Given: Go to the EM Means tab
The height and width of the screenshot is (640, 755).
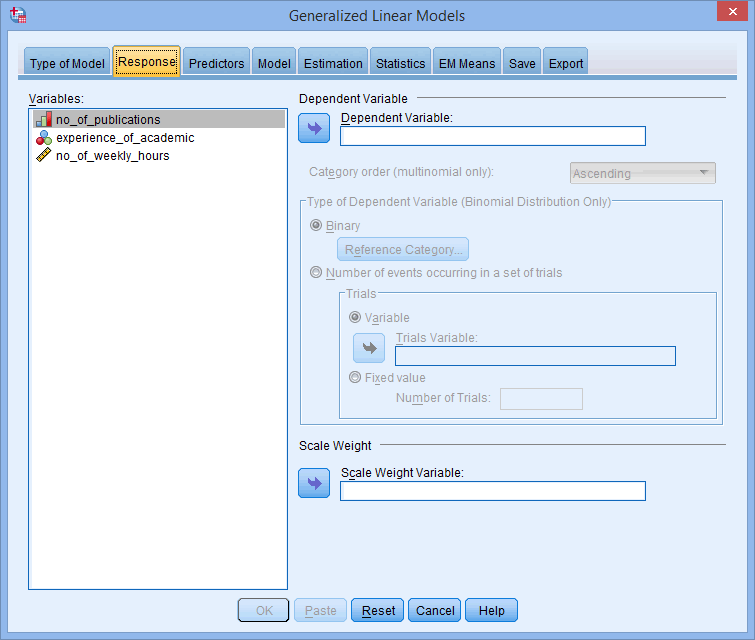Looking at the screenshot, I should pos(467,63).
